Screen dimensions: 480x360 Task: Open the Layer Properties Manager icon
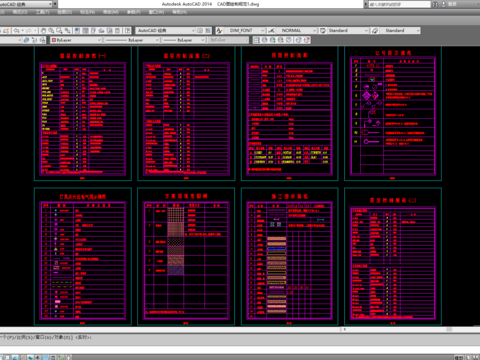click(x=27, y=40)
